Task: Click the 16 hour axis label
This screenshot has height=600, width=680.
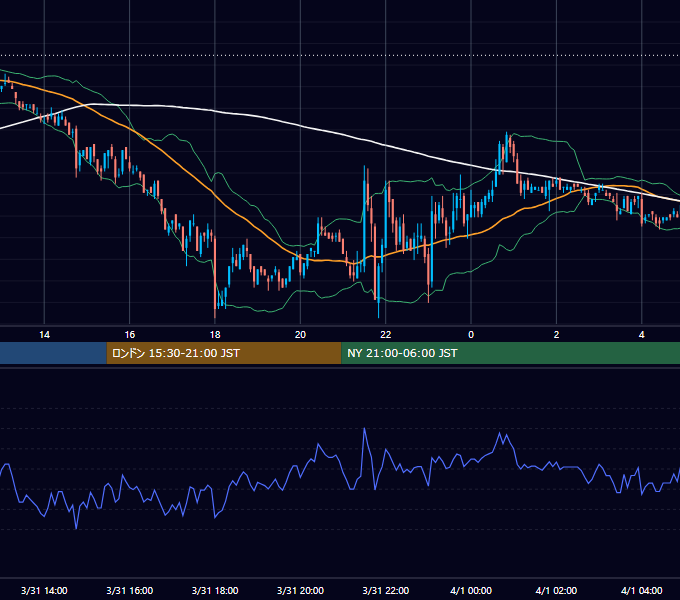Action: pos(130,335)
